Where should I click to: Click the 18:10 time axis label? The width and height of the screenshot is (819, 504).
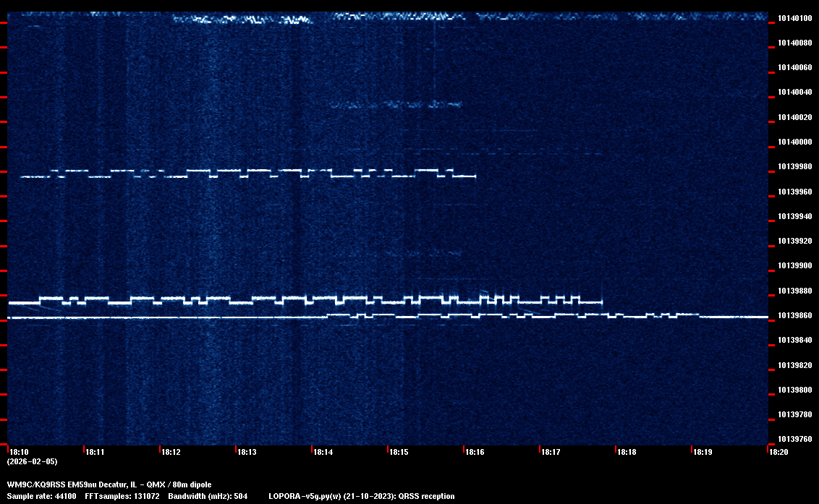pos(20,452)
